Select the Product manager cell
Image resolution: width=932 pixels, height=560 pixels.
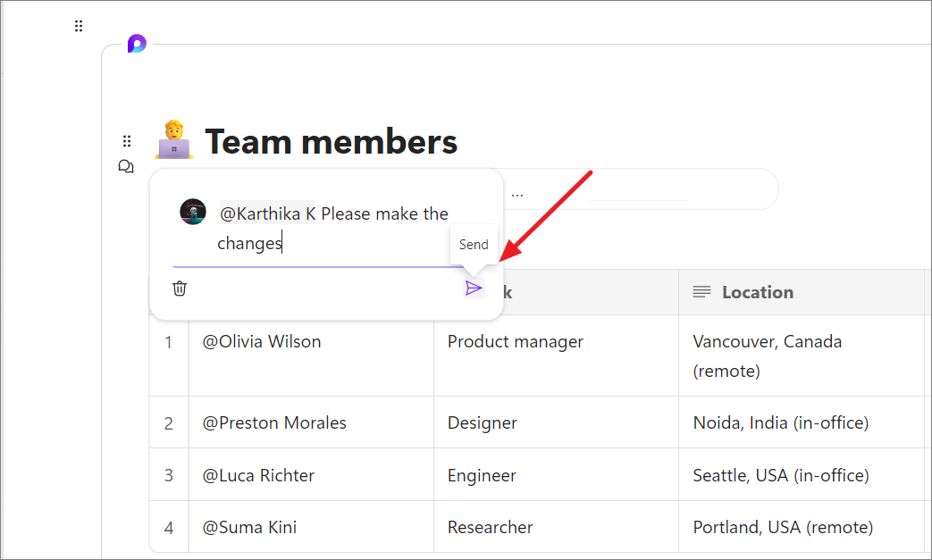pyautogui.click(x=515, y=341)
